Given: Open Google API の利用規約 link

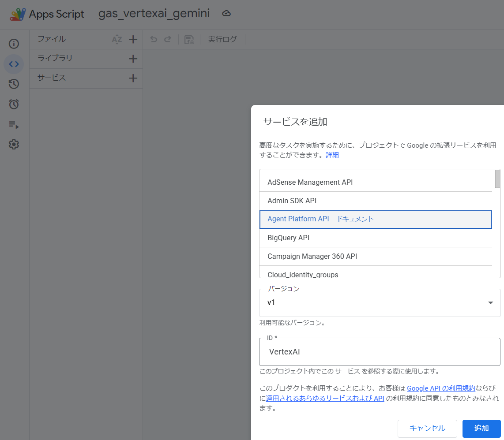Looking at the screenshot, I should tap(441, 388).
